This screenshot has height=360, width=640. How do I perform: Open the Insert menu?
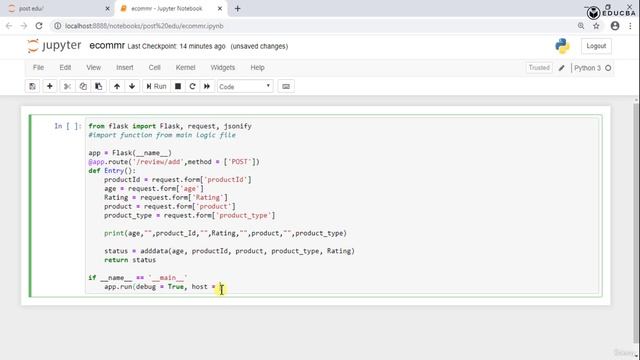tap(125, 68)
